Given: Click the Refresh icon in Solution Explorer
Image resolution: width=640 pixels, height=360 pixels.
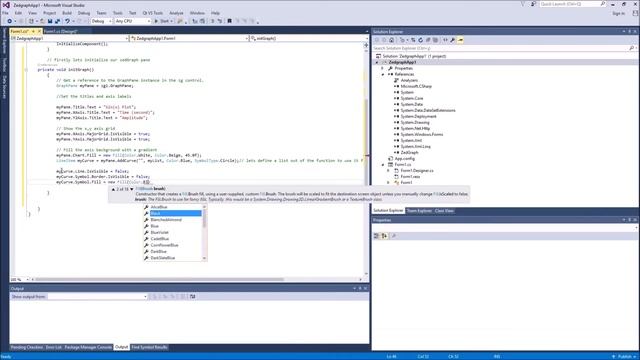Looking at the screenshot, I should (x=420, y=40).
